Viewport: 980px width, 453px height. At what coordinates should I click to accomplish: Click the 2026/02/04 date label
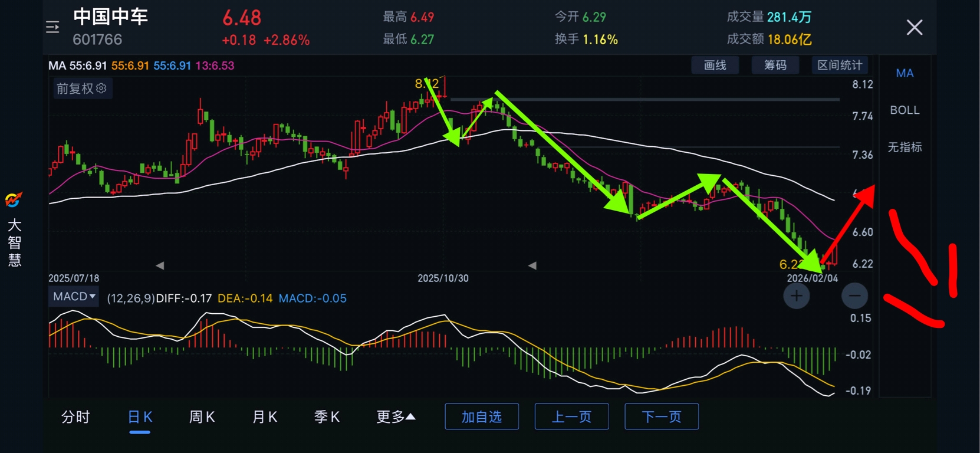click(812, 278)
